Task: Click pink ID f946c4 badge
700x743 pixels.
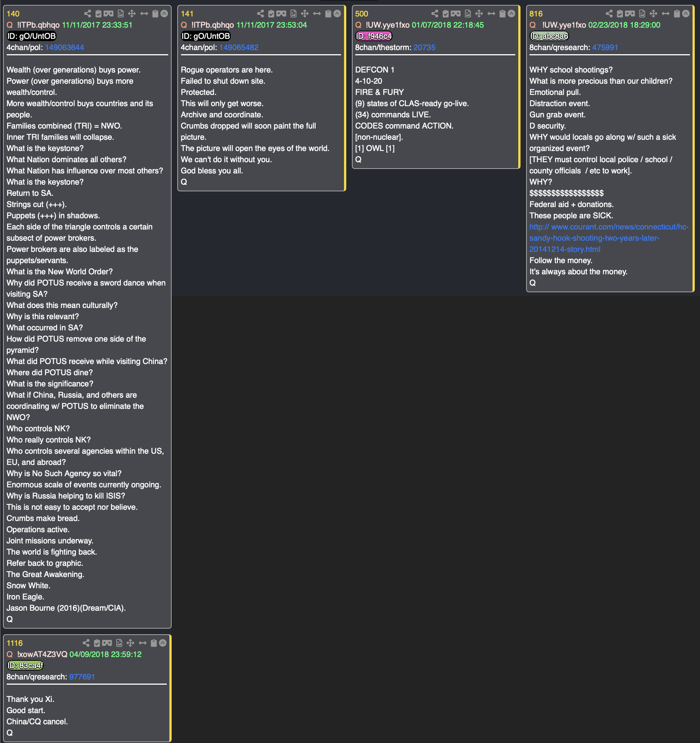Action: pyautogui.click(x=374, y=36)
